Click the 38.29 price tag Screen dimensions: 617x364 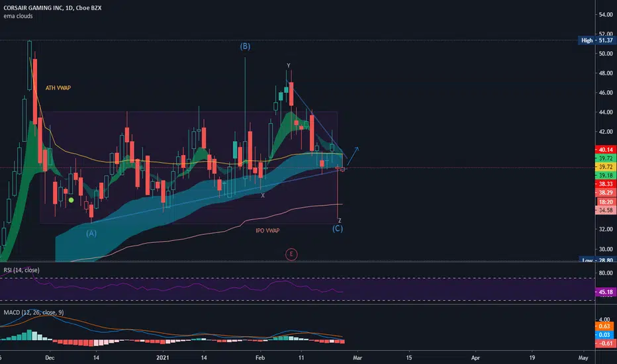click(x=605, y=193)
